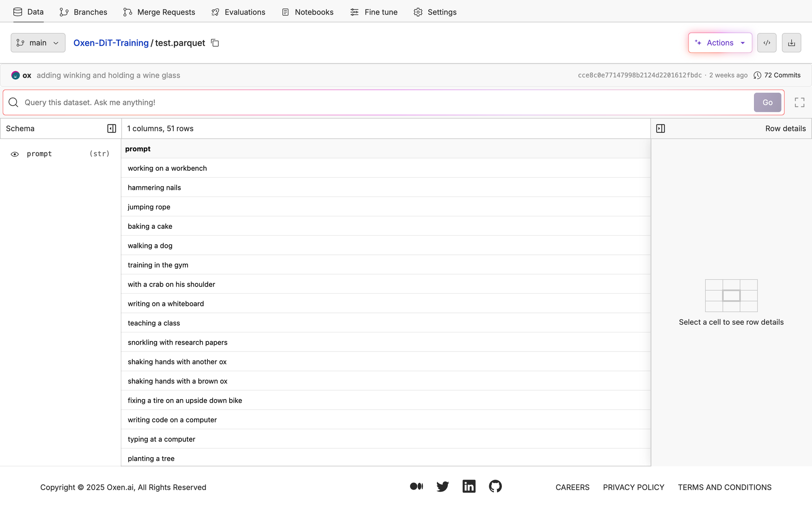Toggle visibility of prompt column

tap(15, 154)
